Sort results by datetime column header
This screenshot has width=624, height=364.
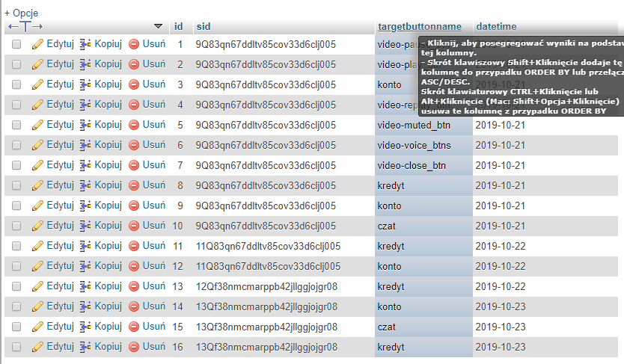click(x=496, y=27)
